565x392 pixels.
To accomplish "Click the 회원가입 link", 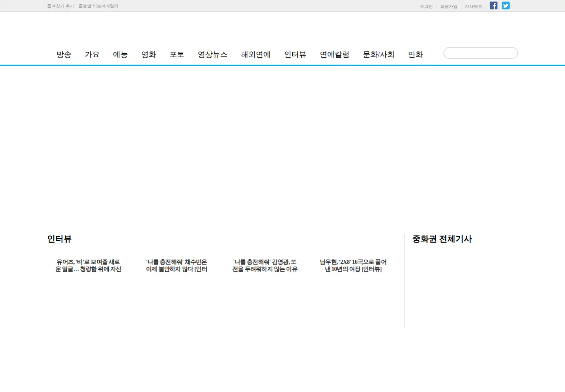I will click(449, 6).
